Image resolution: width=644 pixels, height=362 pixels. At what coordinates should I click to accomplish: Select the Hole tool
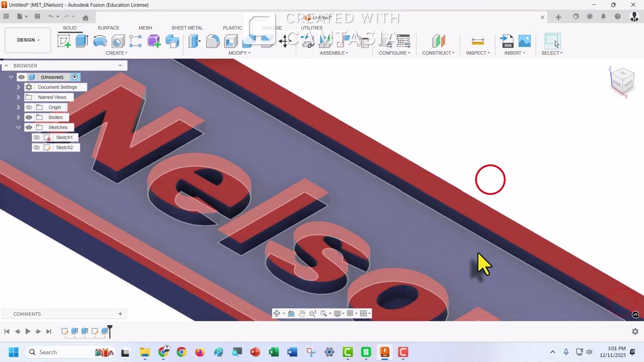(x=118, y=41)
